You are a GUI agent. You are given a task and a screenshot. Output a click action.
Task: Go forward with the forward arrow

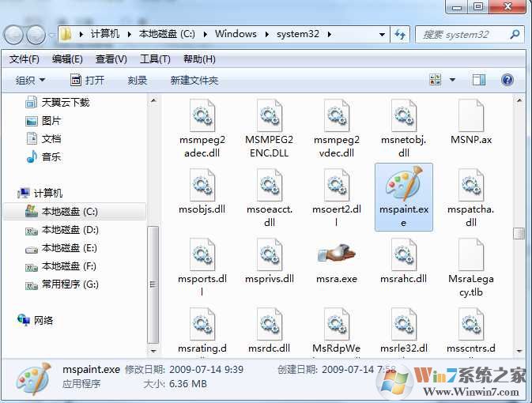pos(36,35)
